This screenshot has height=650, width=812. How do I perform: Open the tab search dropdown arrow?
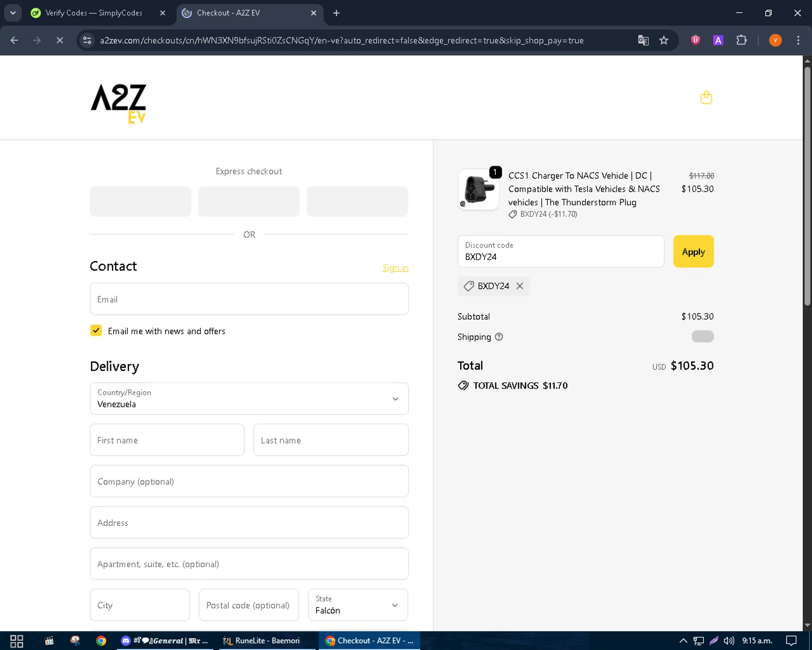point(13,13)
